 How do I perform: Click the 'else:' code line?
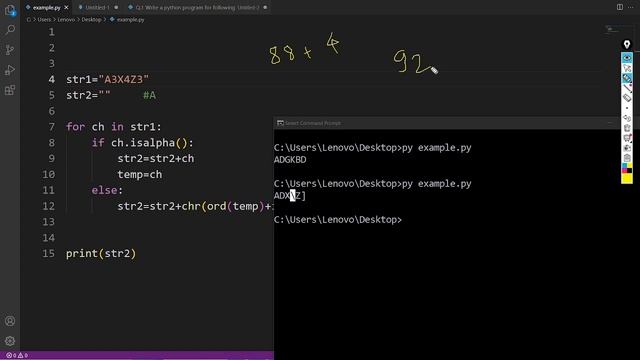coord(107,190)
